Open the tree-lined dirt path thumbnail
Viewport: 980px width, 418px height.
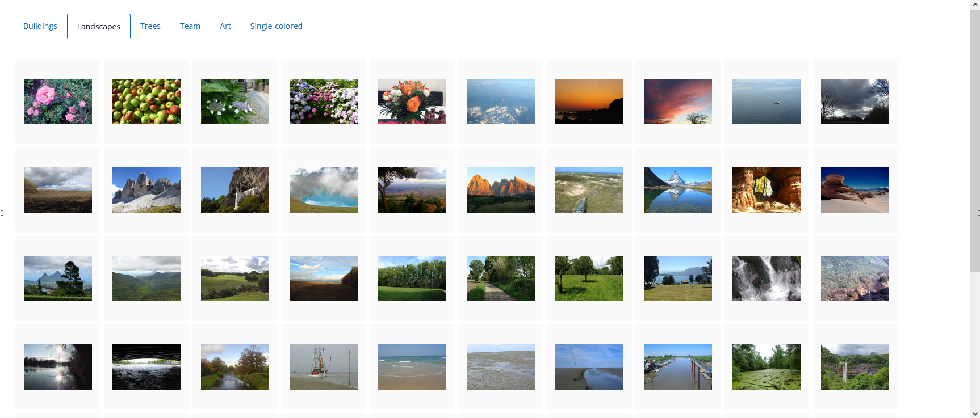(x=501, y=278)
